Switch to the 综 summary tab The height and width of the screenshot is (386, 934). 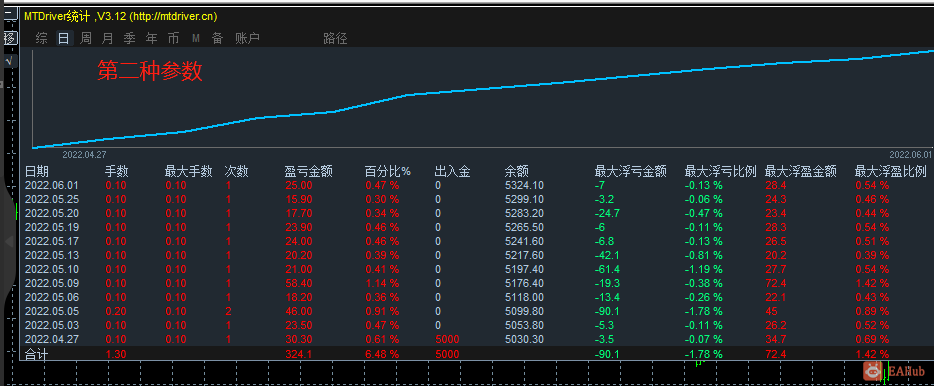click(42, 39)
